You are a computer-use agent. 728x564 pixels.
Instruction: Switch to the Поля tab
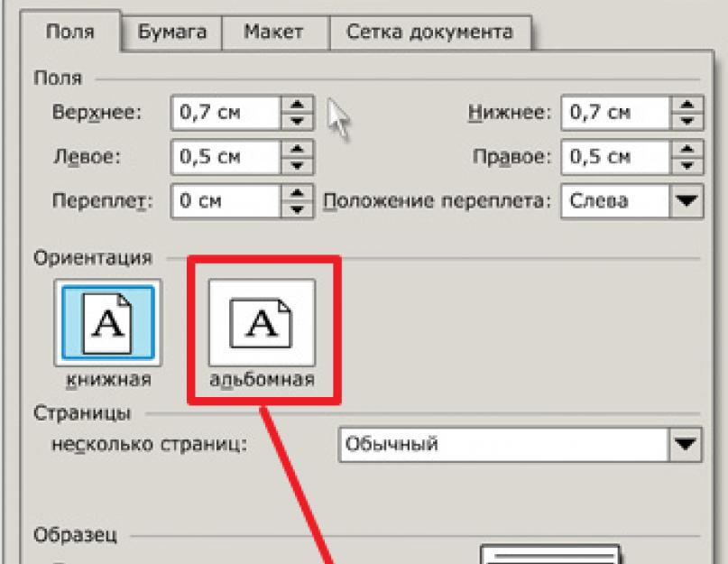click(x=70, y=32)
